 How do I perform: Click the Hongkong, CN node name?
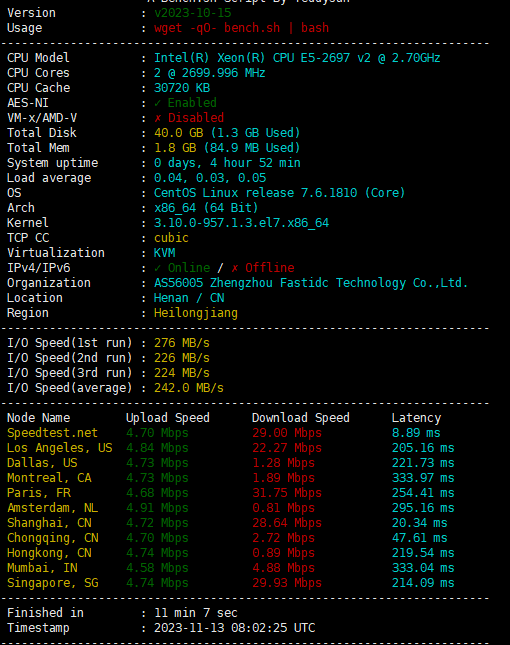pyautogui.click(x=49, y=553)
